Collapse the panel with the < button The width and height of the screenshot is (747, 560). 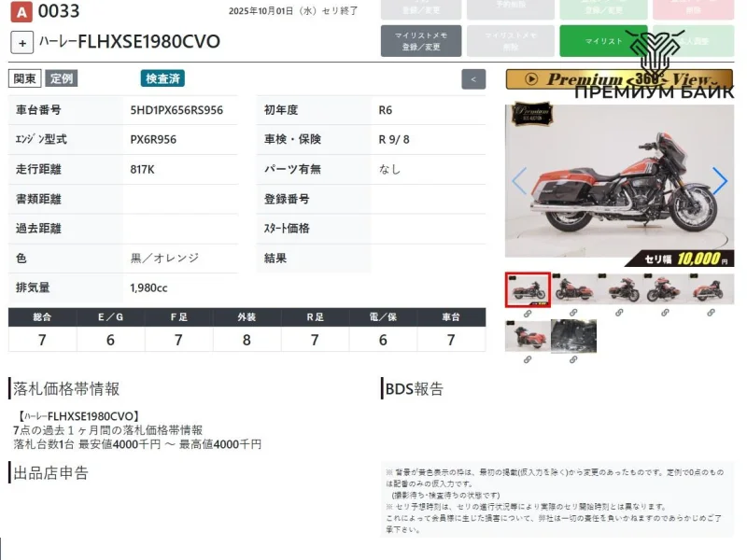pos(473,79)
